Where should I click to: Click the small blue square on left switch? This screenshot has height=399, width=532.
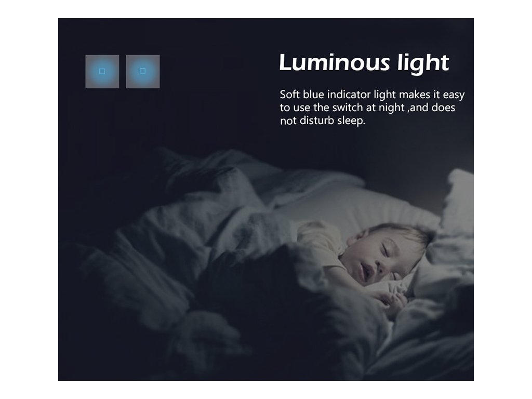102,71
